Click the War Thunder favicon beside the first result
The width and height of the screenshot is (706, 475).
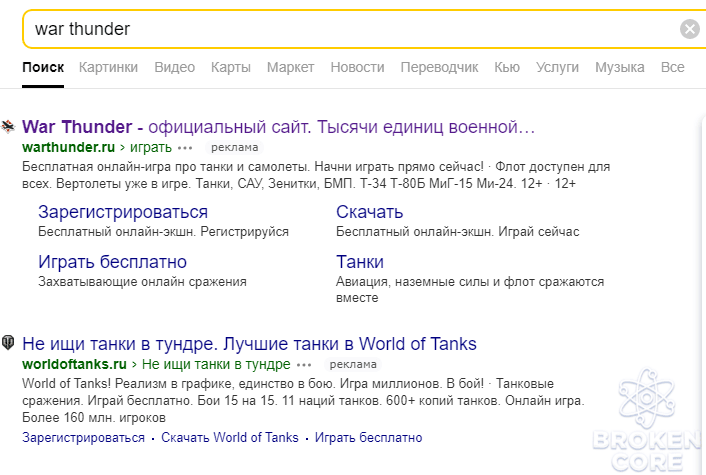8,127
